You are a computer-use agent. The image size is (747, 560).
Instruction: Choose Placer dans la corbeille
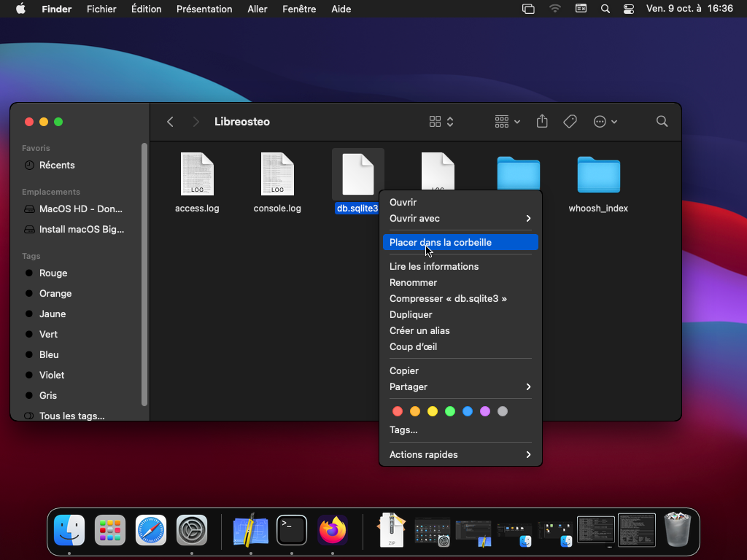[x=461, y=242]
